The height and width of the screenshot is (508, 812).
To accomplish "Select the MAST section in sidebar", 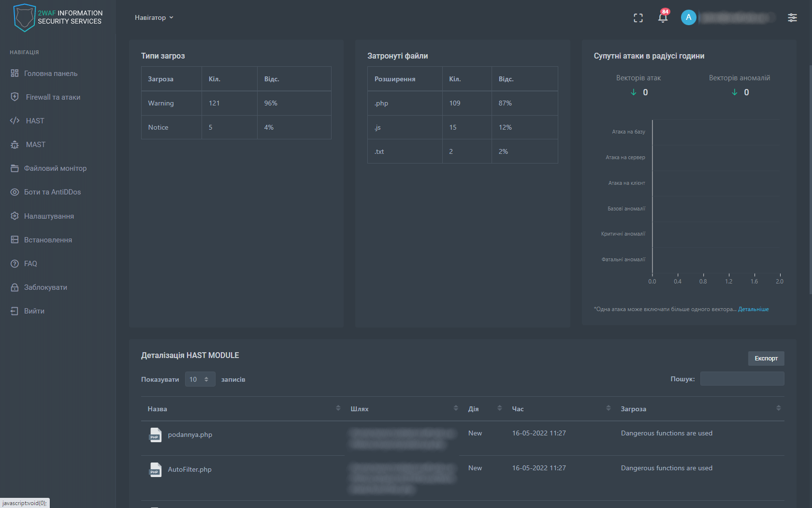I will pos(35,144).
